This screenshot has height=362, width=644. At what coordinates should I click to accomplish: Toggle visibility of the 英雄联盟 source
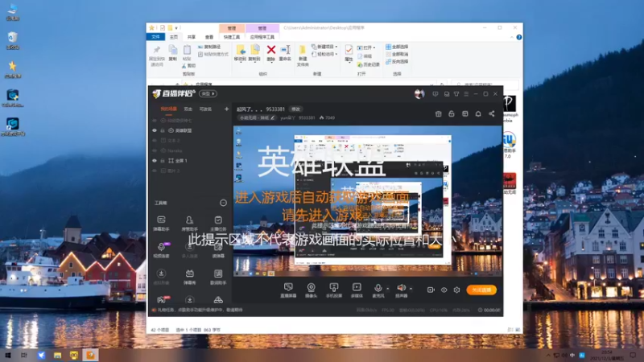click(x=155, y=130)
